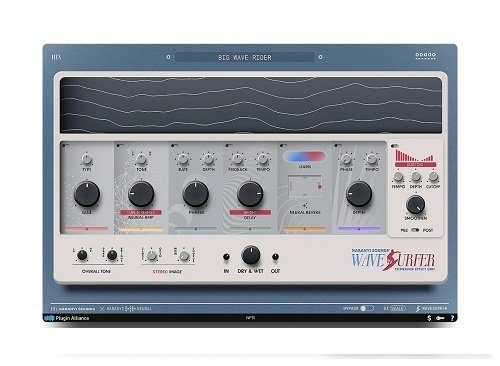Click the right Stereo Image knob
This screenshot has width=500, height=366.
(184, 256)
